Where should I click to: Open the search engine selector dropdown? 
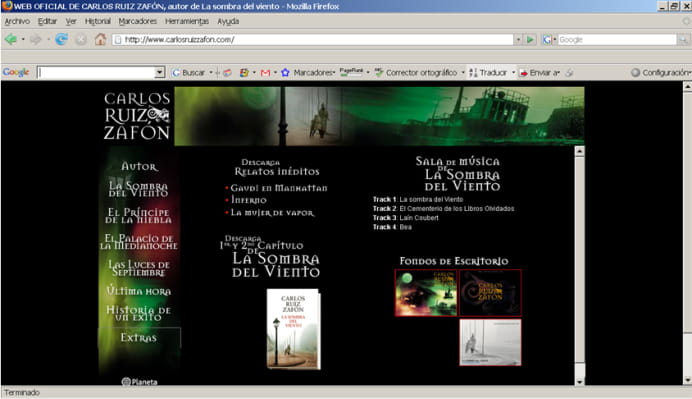[555, 40]
